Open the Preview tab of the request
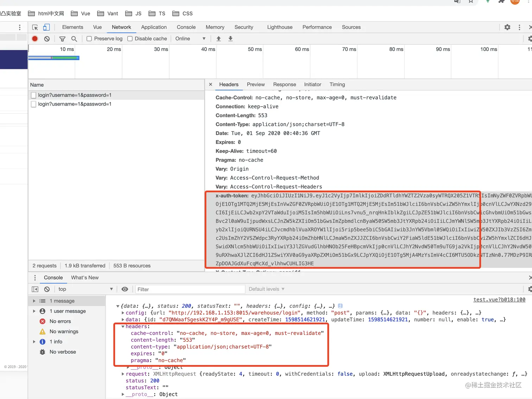Image resolution: width=532 pixels, height=399 pixels. pyautogui.click(x=256, y=84)
